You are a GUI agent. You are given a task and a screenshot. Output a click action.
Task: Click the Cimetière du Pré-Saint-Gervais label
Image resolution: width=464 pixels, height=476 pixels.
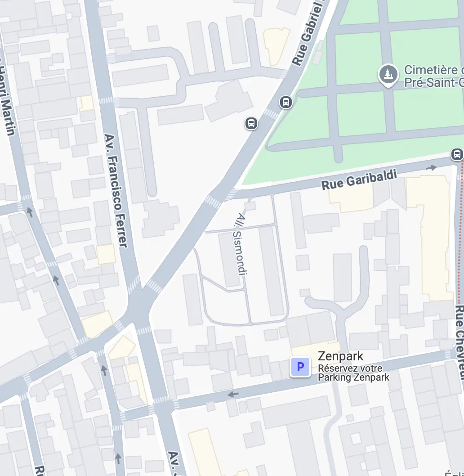pyautogui.click(x=434, y=76)
